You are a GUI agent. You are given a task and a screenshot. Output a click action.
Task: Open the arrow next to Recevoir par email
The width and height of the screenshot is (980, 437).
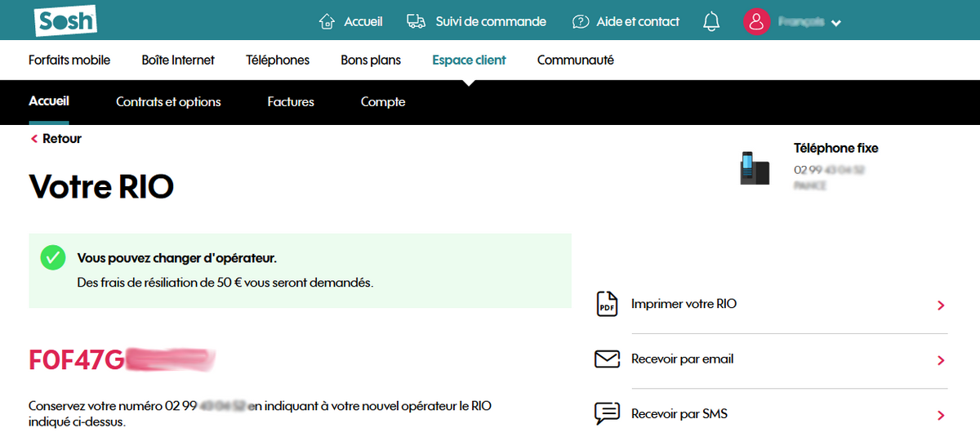coord(941,360)
